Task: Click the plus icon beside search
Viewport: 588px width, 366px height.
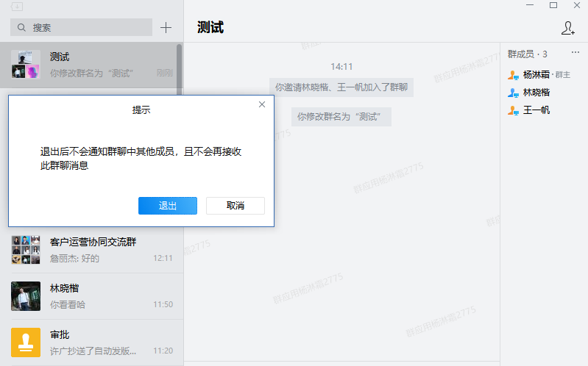Action: [166, 28]
